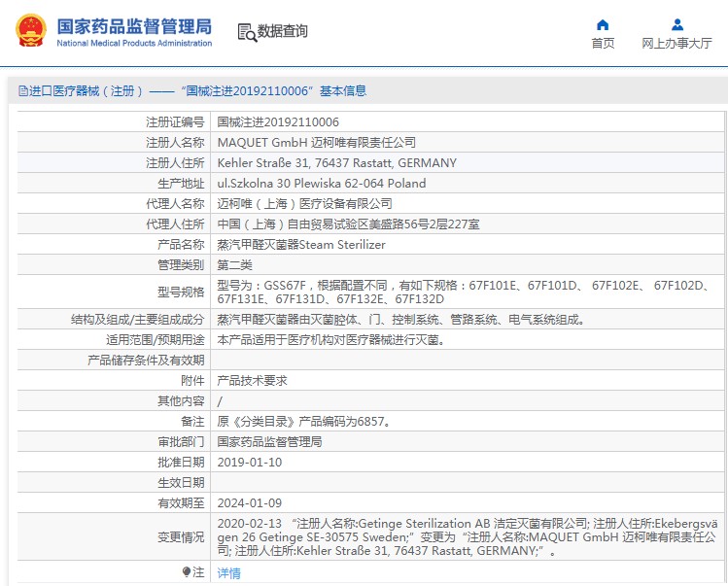Image resolution: width=728 pixels, height=586 pixels.
Task: Select agent name 迈柯唯（上海）医疗设备有限公司
Action: click(304, 204)
